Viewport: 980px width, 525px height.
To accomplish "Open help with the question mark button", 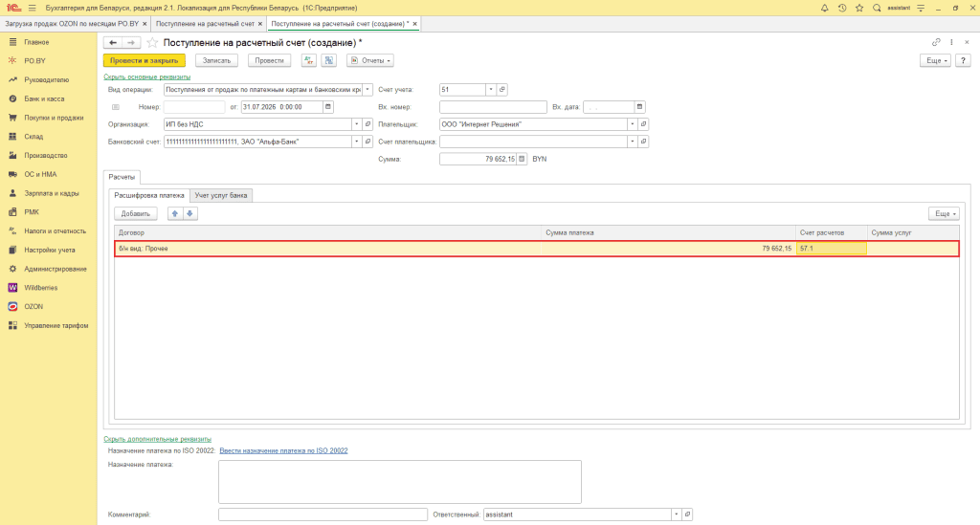I will click(963, 60).
